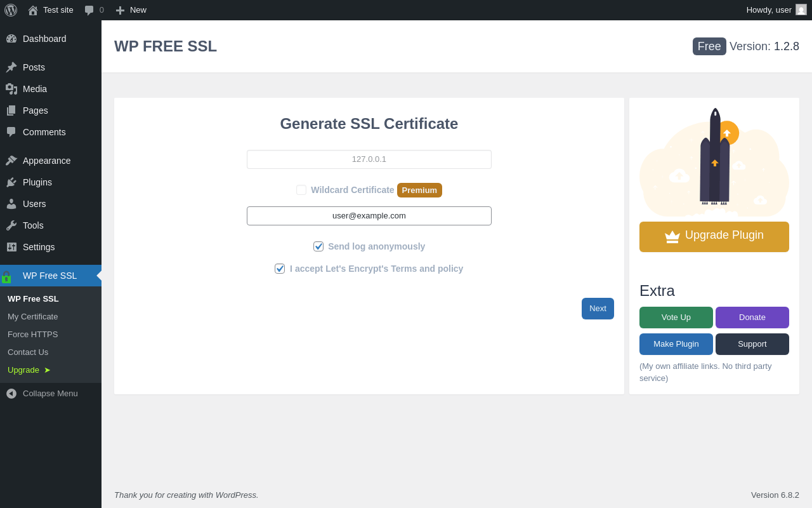Click the Appearance brush icon

pyautogui.click(x=11, y=161)
